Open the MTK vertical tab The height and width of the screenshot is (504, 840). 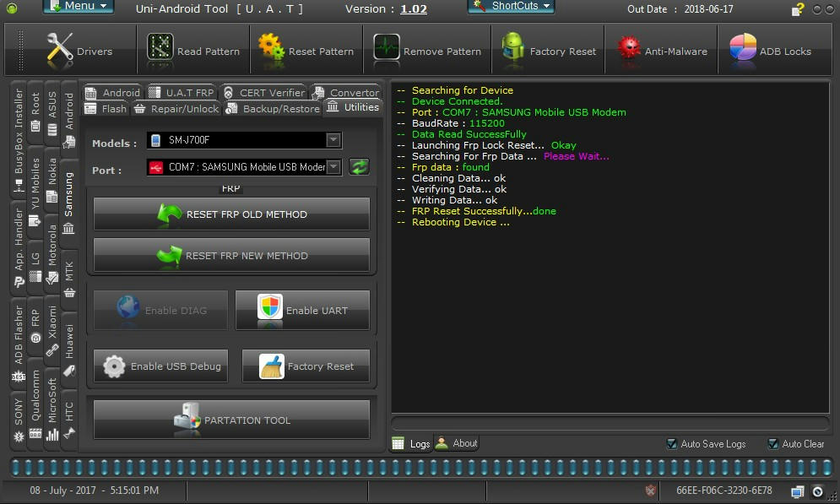(69, 279)
